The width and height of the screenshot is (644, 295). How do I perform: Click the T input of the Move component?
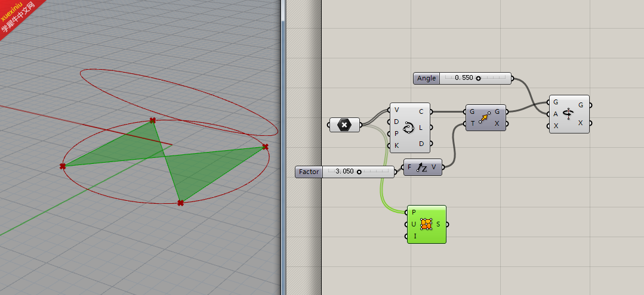[x=472, y=123]
